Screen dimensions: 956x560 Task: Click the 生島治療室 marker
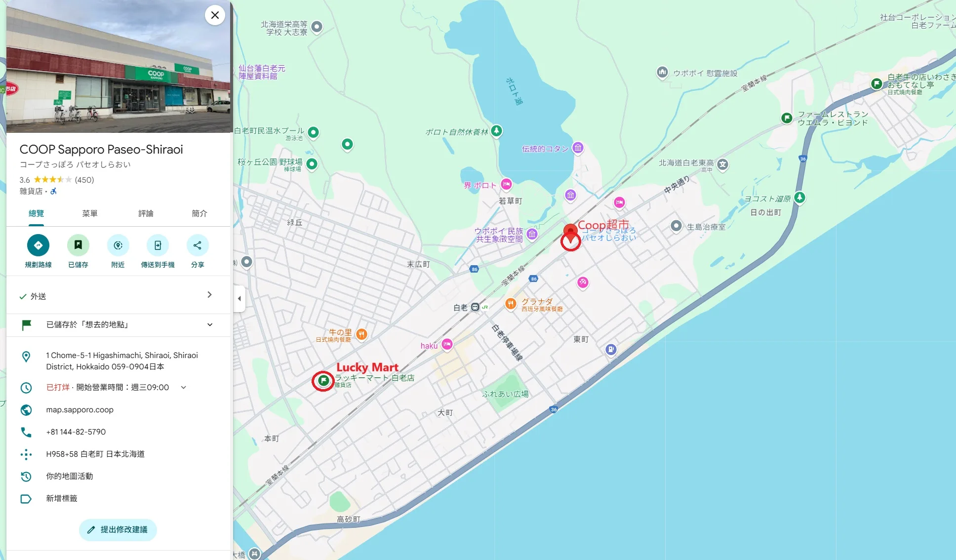pyautogui.click(x=676, y=226)
